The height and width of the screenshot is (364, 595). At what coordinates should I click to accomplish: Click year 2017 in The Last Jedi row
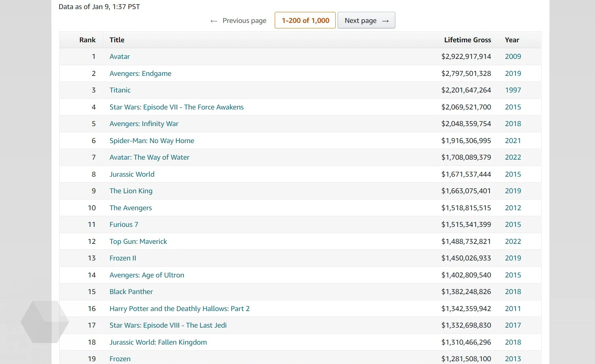(x=513, y=325)
